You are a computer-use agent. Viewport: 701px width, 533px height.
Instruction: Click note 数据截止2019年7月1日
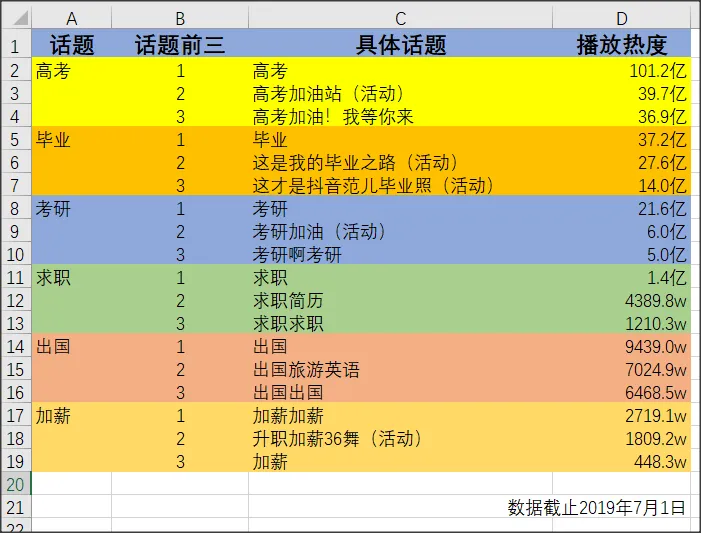[596, 508]
